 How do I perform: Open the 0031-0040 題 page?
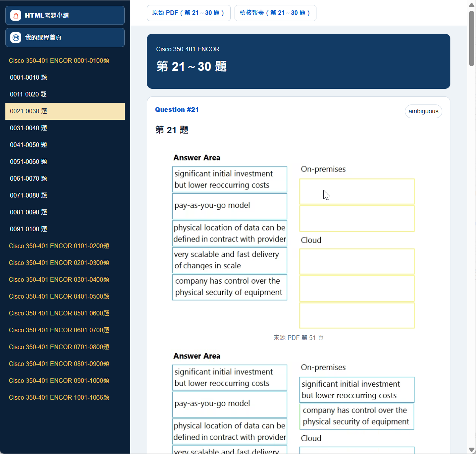pos(65,128)
